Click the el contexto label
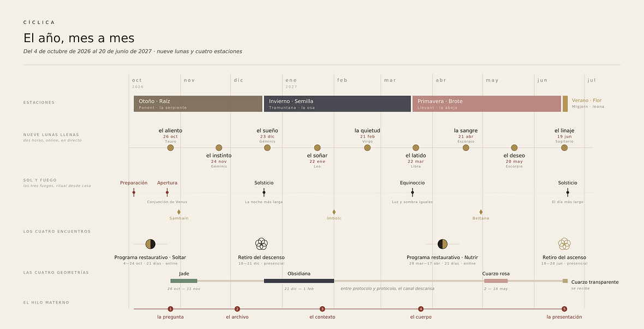 click(323, 317)
